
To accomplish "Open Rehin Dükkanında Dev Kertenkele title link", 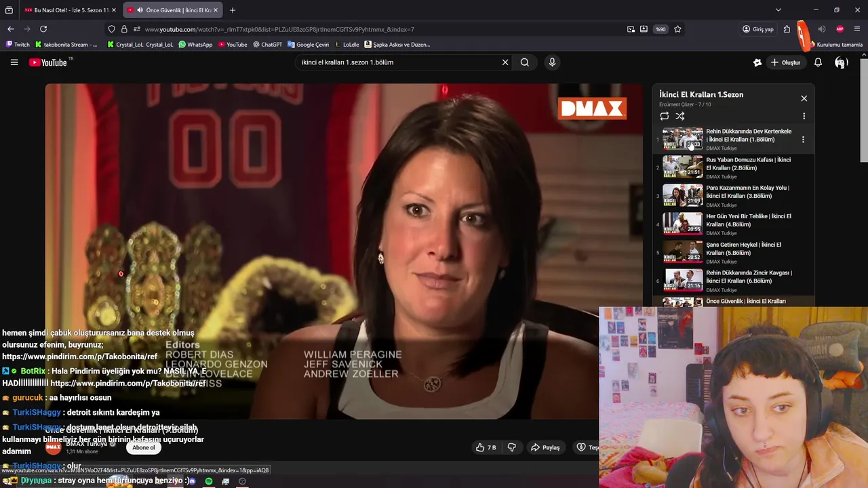I will click(749, 136).
